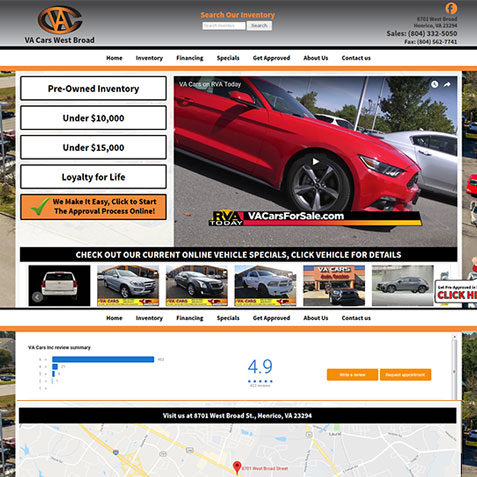Open Financing in top navigation
Image resolution: width=477 pixels, height=477 pixels.
pyautogui.click(x=190, y=58)
